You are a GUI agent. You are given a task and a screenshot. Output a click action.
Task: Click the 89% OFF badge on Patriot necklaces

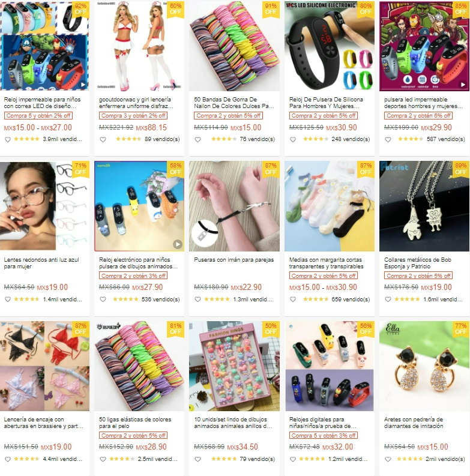[460, 169]
